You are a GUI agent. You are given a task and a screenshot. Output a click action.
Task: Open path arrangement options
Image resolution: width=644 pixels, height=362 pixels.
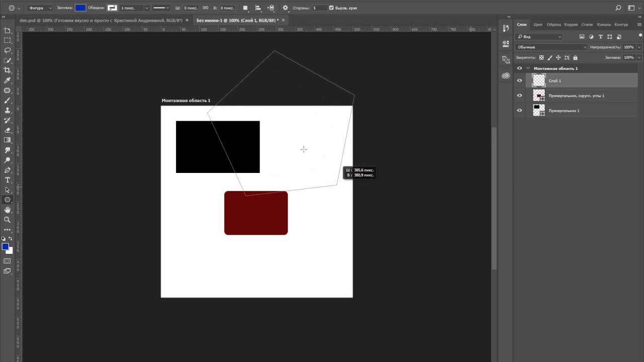[271, 8]
